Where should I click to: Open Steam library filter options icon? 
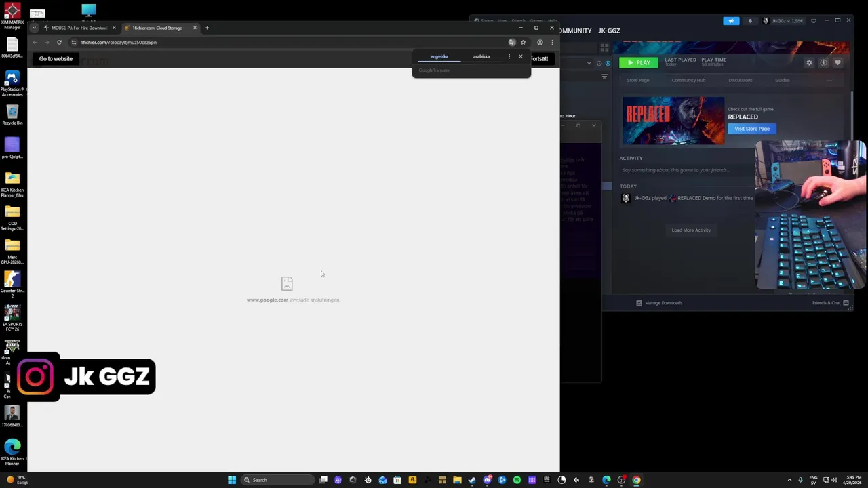(x=604, y=77)
